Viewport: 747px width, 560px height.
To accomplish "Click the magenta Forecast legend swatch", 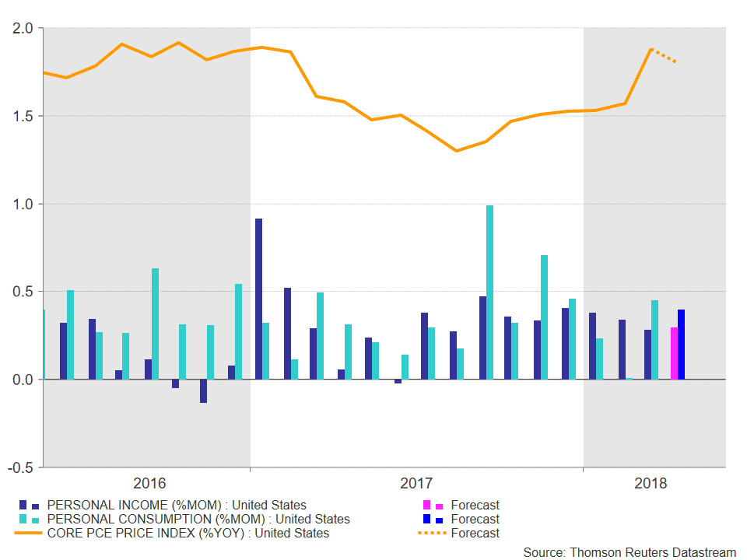I will click(433, 506).
